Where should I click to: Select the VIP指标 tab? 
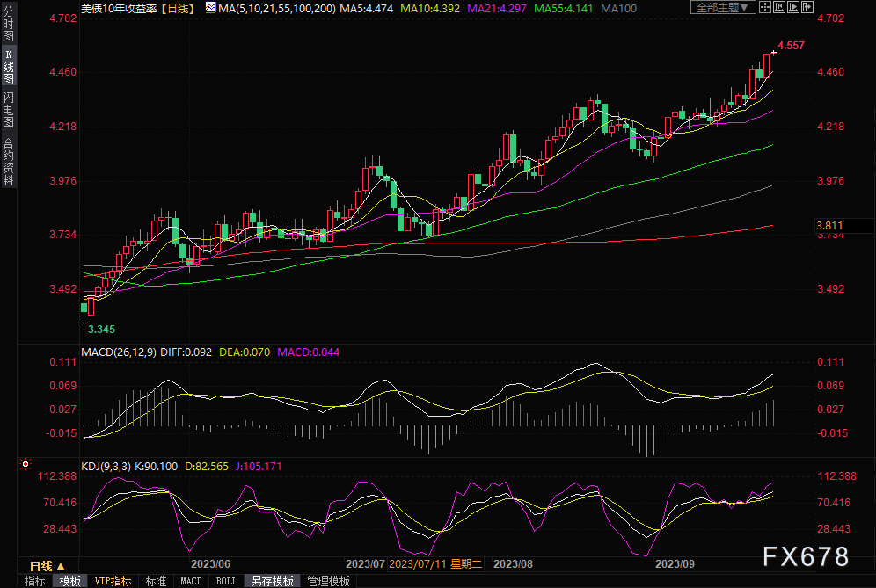113,581
